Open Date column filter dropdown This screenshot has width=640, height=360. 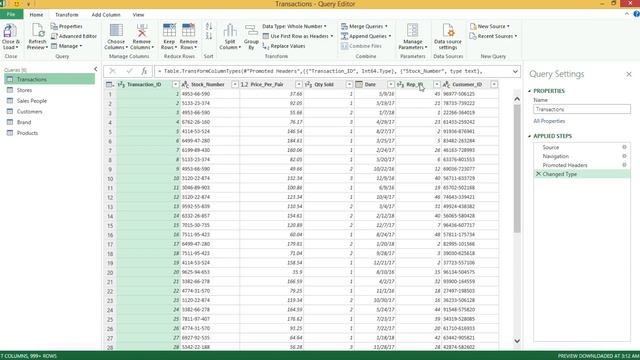(391, 84)
